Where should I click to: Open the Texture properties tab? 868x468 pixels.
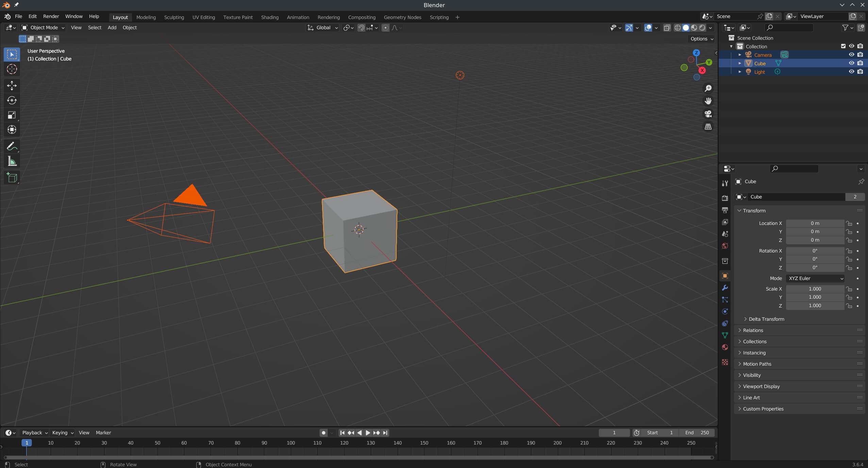725,362
